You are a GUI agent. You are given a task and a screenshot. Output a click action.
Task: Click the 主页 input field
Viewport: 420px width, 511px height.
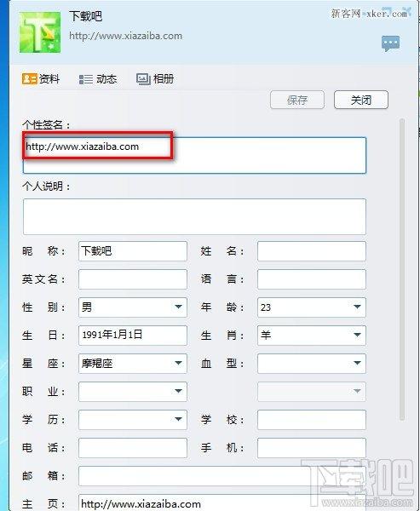click(222, 502)
